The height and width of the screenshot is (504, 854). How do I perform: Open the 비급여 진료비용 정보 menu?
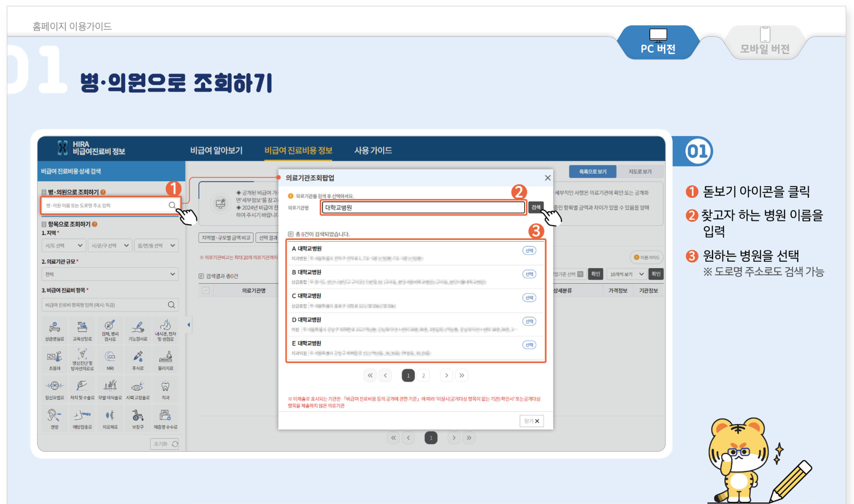pyautogui.click(x=298, y=151)
